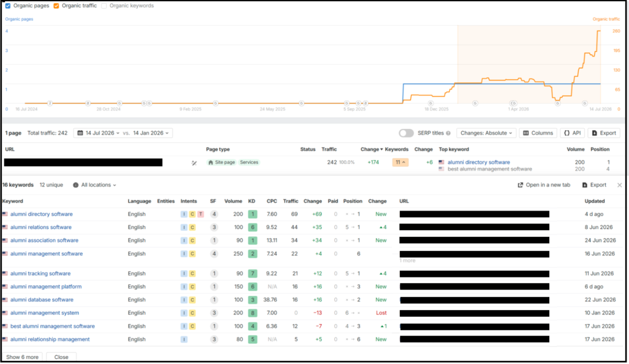Click Show 6 more button

pos(23,357)
